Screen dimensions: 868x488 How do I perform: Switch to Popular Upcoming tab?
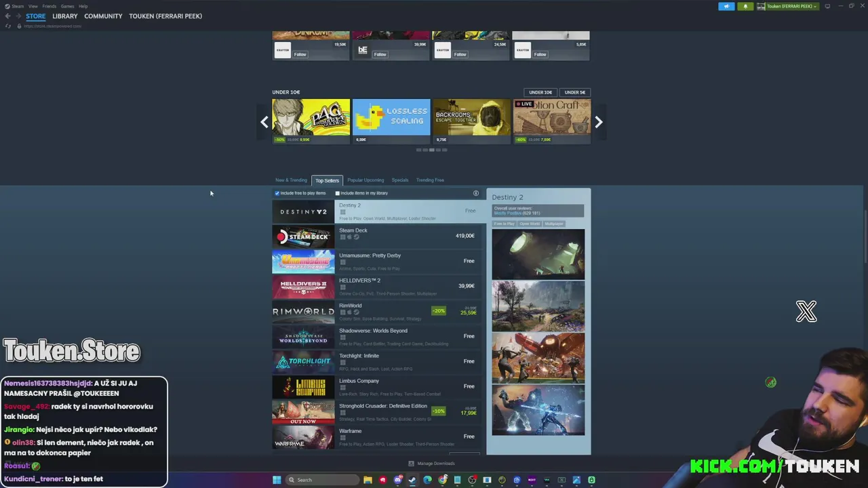pos(366,180)
